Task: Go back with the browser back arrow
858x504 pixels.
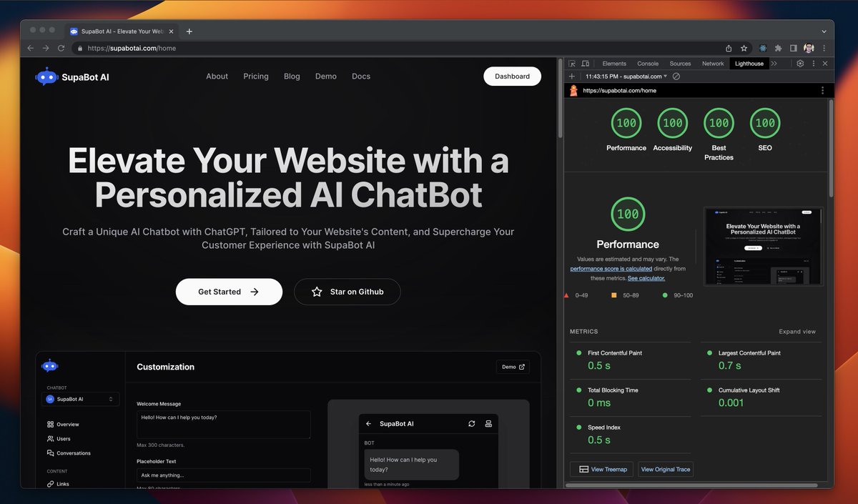Action: point(31,48)
